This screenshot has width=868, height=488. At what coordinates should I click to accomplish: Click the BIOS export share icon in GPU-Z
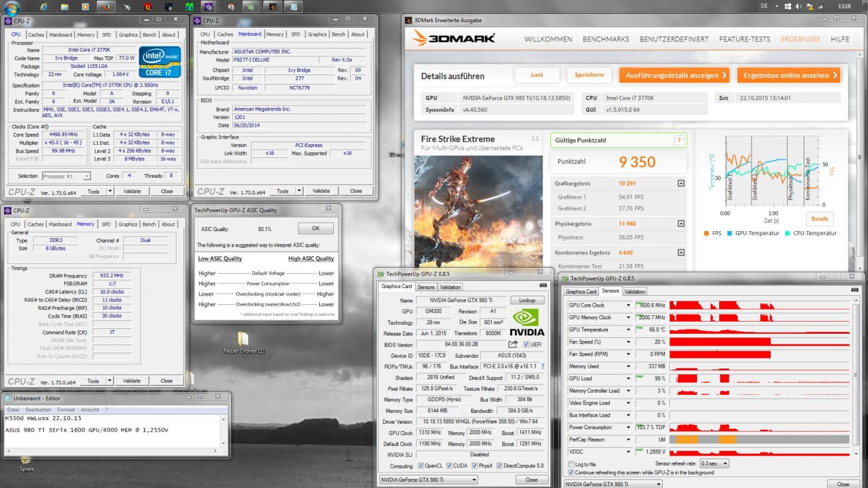513,345
